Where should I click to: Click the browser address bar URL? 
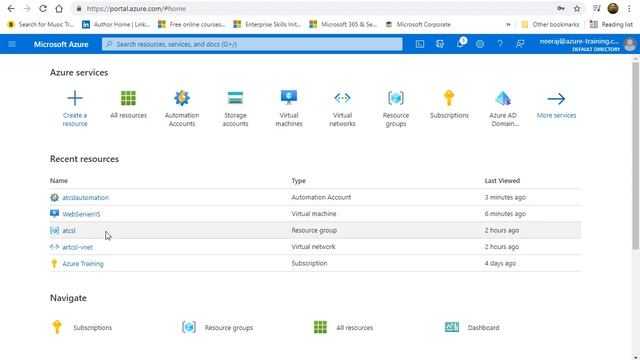[x=136, y=9]
